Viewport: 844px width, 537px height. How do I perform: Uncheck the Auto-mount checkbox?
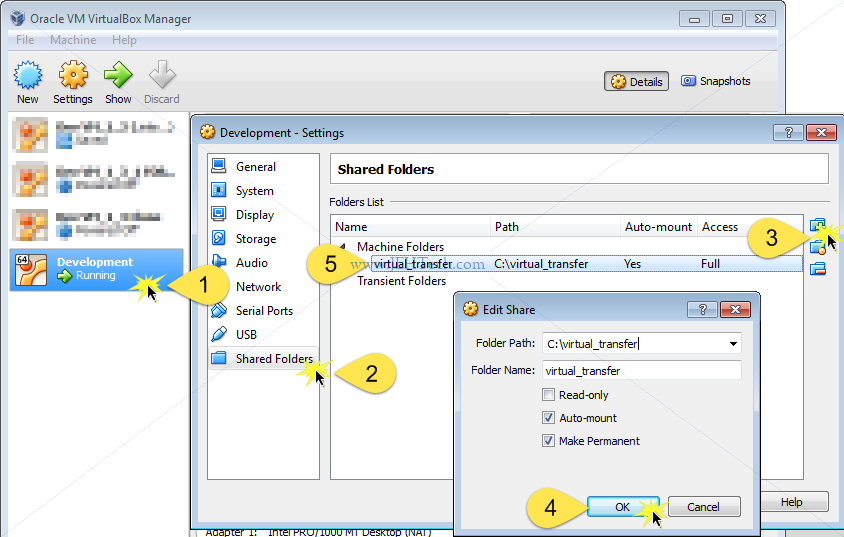point(548,418)
